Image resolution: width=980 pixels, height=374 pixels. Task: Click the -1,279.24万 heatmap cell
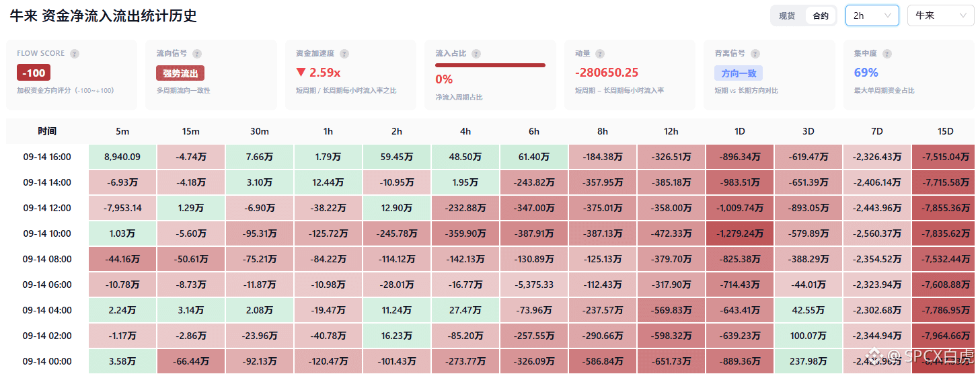[x=740, y=233]
